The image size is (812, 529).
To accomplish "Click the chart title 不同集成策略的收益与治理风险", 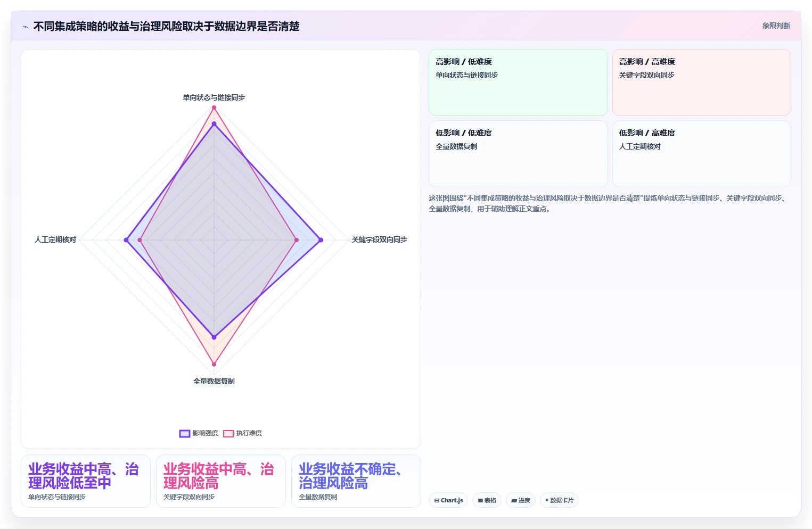I will (x=166, y=26).
